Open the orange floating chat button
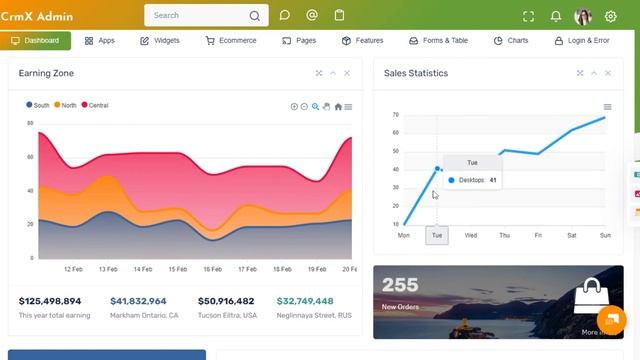This screenshot has height=360, width=640. (x=611, y=320)
